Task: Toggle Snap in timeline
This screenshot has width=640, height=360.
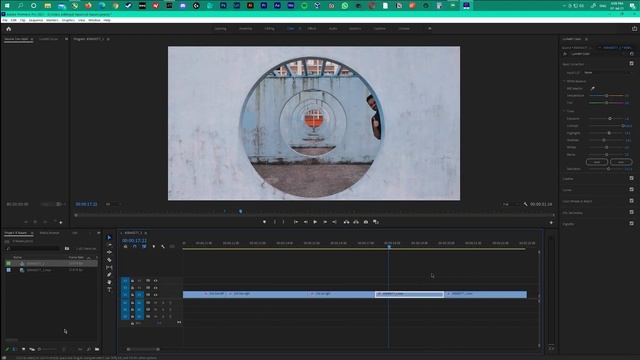Action: (x=134, y=247)
